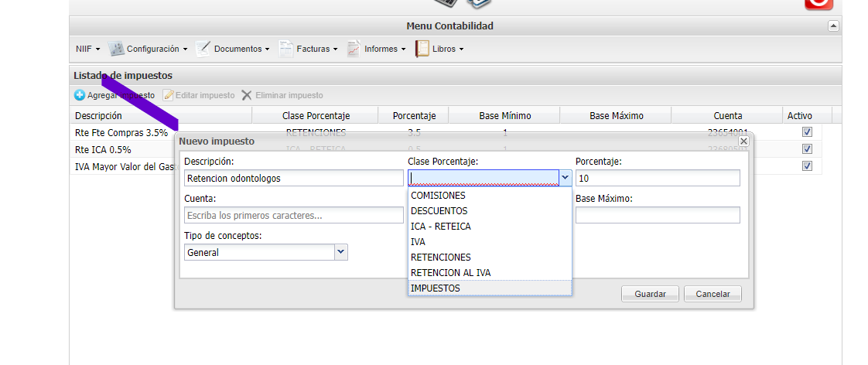Click Editar impuesto pencil icon
The image size is (868, 365).
169,95
